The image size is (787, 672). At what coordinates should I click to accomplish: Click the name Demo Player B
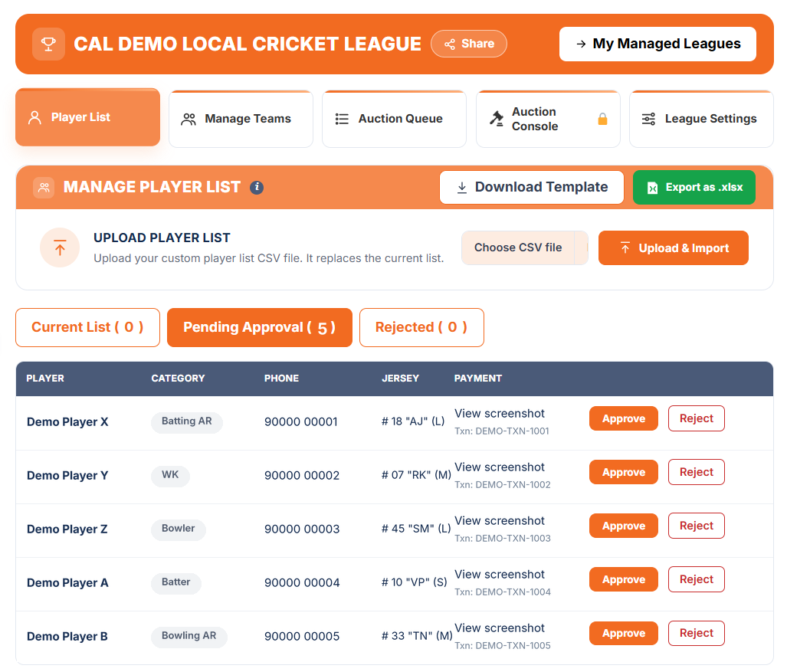(x=67, y=637)
